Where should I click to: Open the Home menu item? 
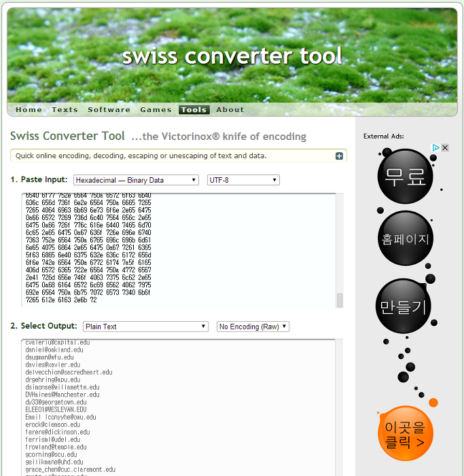pyautogui.click(x=29, y=110)
